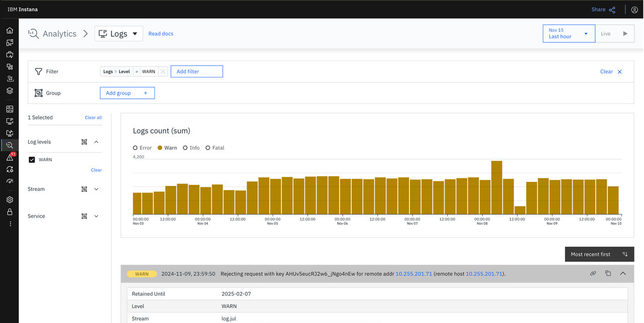Open the Nov 15 Last hour time picker
644x323 pixels.
coord(569,34)
